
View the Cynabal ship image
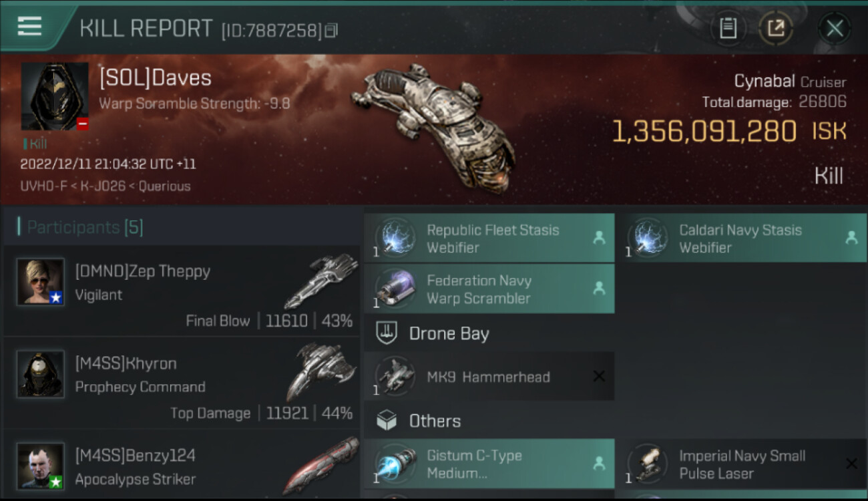coord(434,127)
